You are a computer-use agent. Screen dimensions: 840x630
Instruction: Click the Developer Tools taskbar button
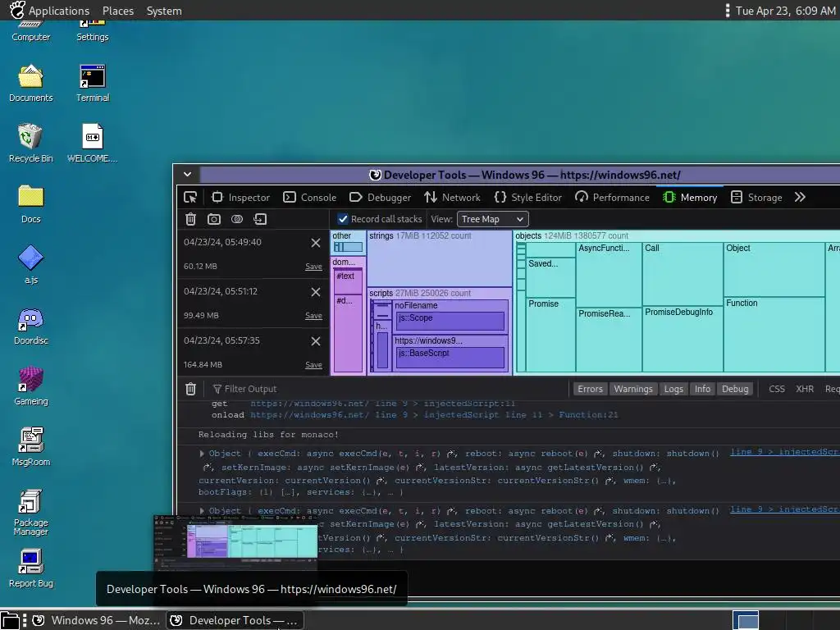point(234,620)
